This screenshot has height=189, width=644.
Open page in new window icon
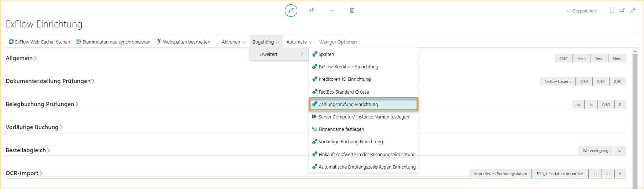tap(622, 10)
